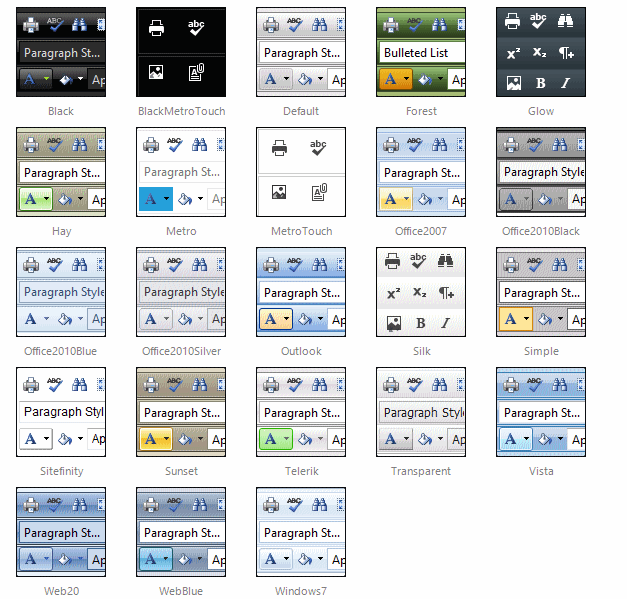The height and width of the screenshot is (599, 627).
Task: Open Paragraph Style dropdown in Black skin
Action: pyautogui.click(x=62, y=53)
